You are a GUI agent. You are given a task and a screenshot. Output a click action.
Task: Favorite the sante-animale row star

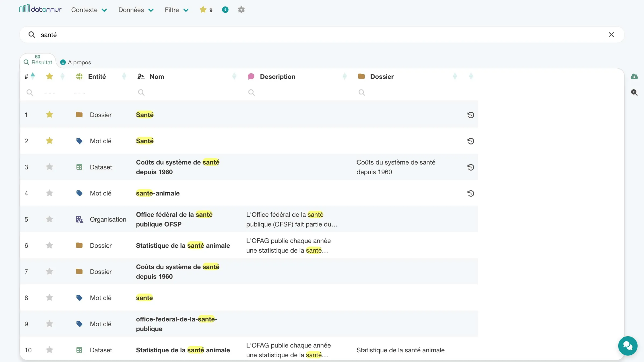[49, 193]
